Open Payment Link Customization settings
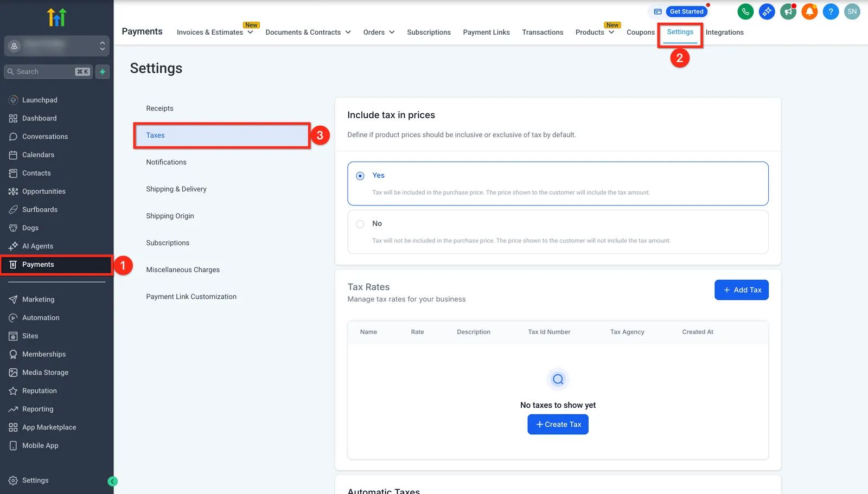The height and width of the screenshot is (494, 868). (x=191, y=297)
